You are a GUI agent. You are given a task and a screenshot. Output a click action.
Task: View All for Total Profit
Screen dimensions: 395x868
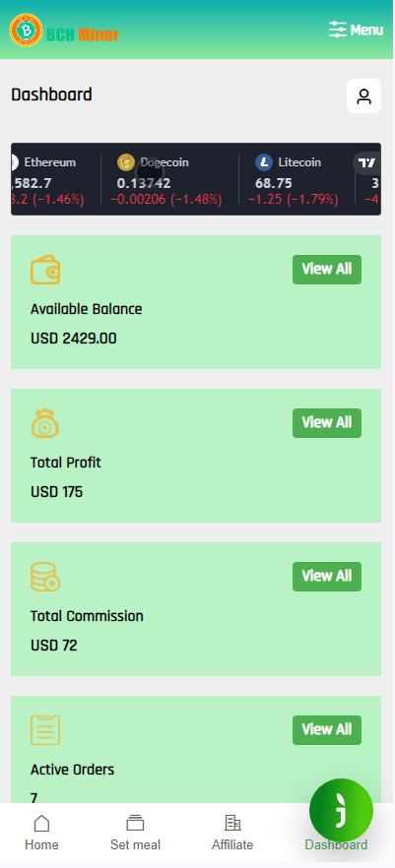pos(327,423)
